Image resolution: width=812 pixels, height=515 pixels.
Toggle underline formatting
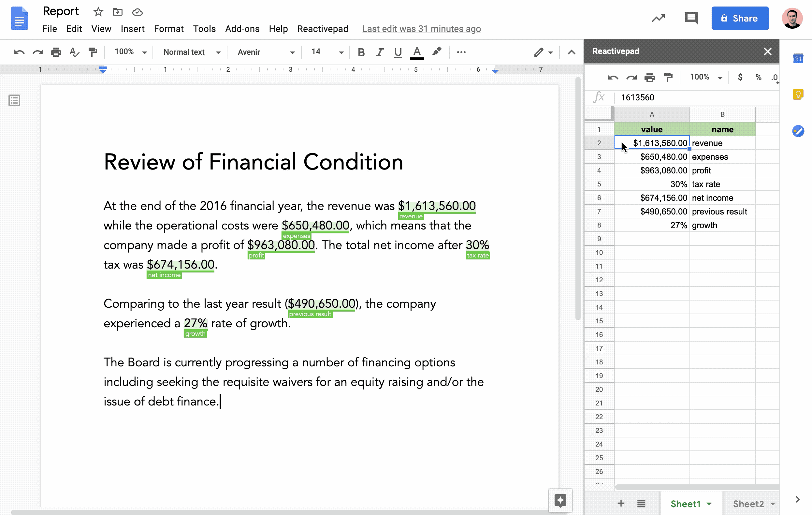(398, 52)
